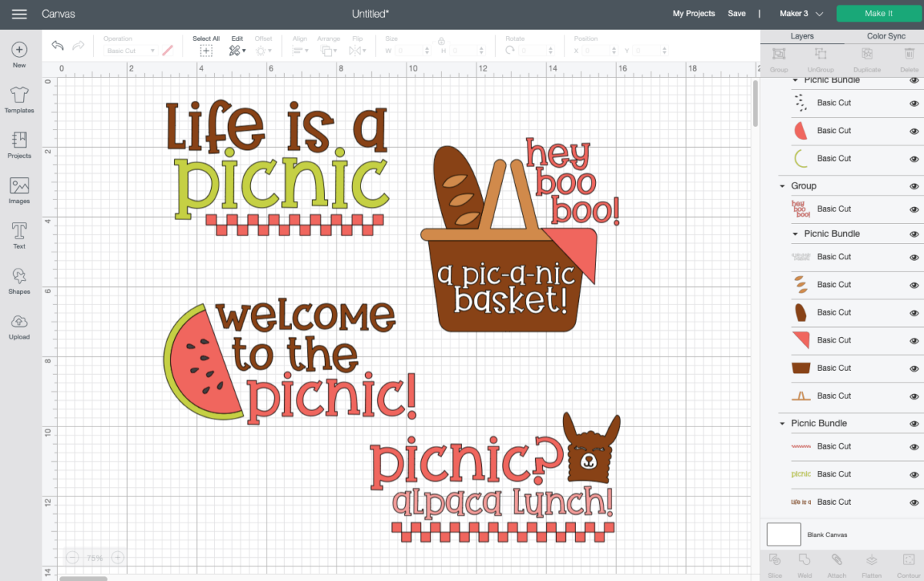
Task: Redo the last action
Action: [x=78, y=46]
